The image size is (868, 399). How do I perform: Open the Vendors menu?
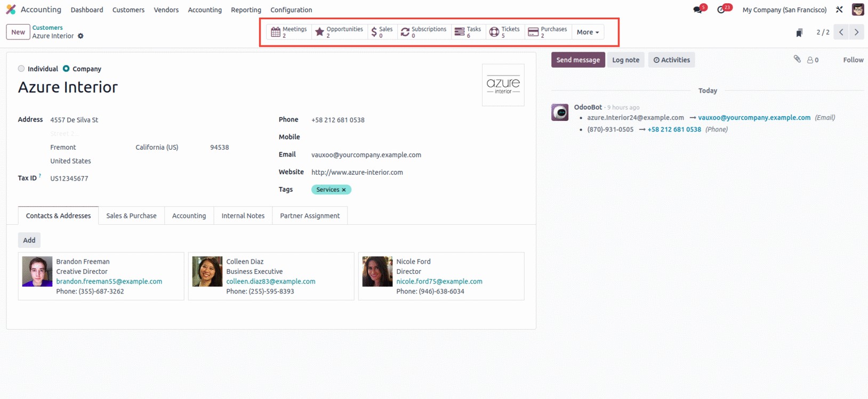166,10
